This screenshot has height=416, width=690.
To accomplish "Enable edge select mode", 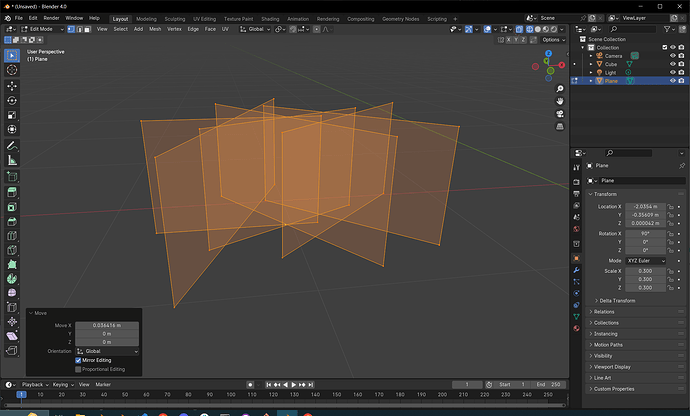I will click(x=79, y=29).
